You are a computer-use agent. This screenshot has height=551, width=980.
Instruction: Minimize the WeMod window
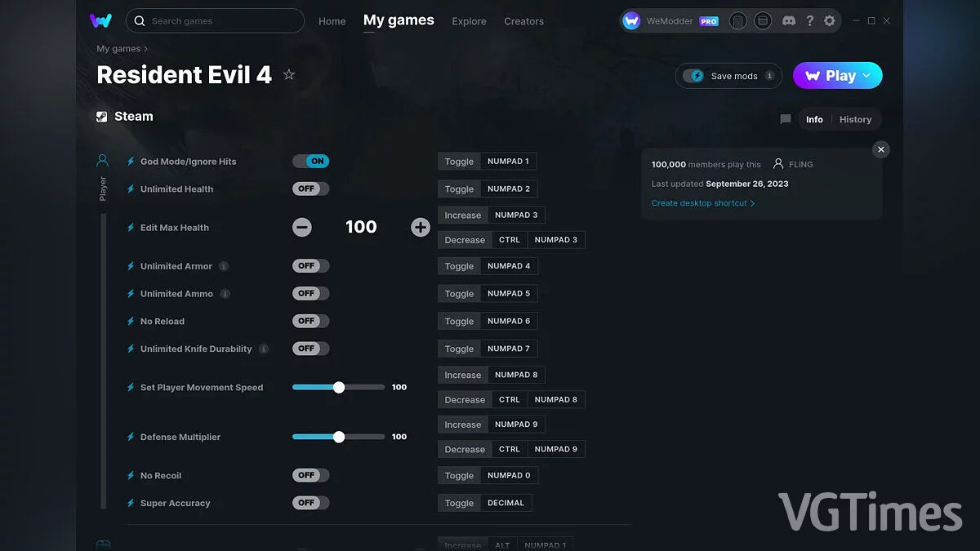pos(856,20)
